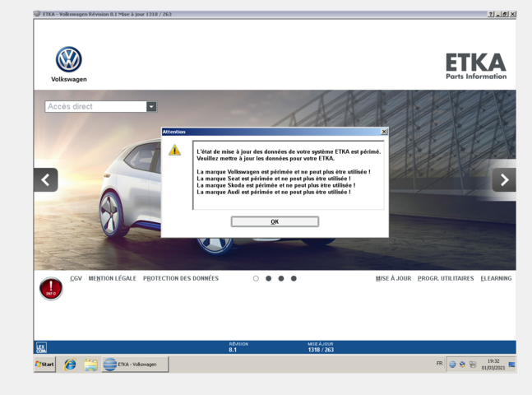
Task: Close the Attention dialog with its X
Action: pos(384,132)
